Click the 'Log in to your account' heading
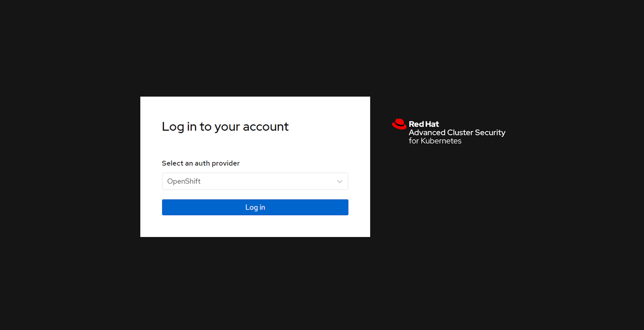The width and height of the screenshot is (644, 330). point(225,126)
